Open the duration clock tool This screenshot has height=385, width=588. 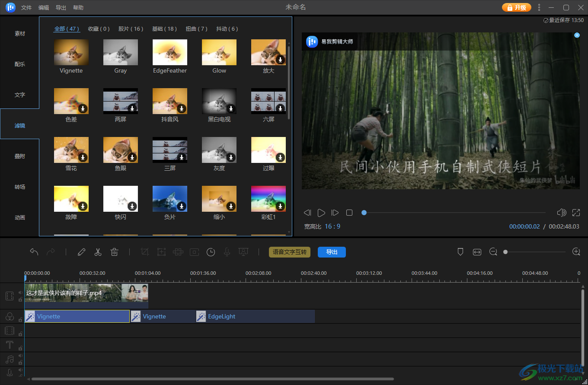(x=211, y=252)
